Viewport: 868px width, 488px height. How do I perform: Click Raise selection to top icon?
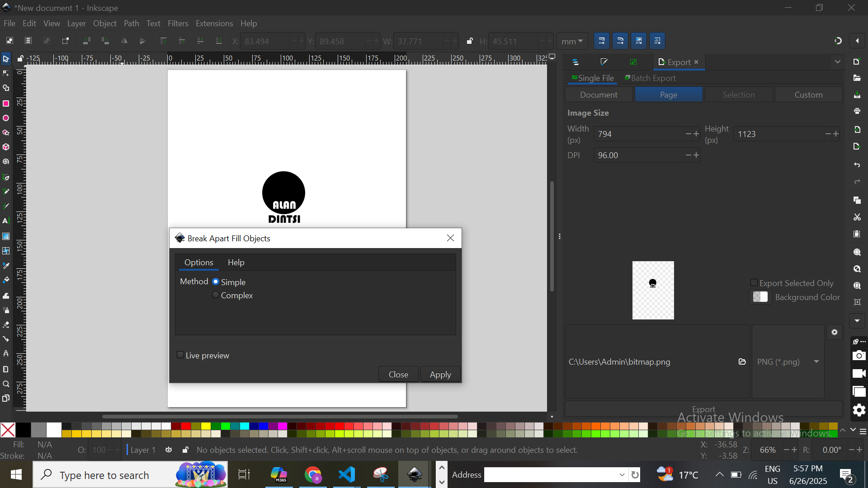click(x=163, y=41)
